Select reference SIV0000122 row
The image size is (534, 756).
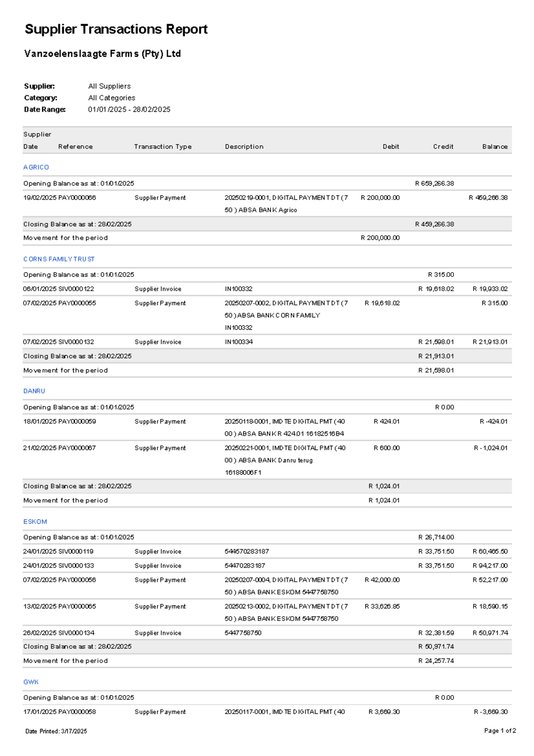pyautogui.click(x=267, y=289)
